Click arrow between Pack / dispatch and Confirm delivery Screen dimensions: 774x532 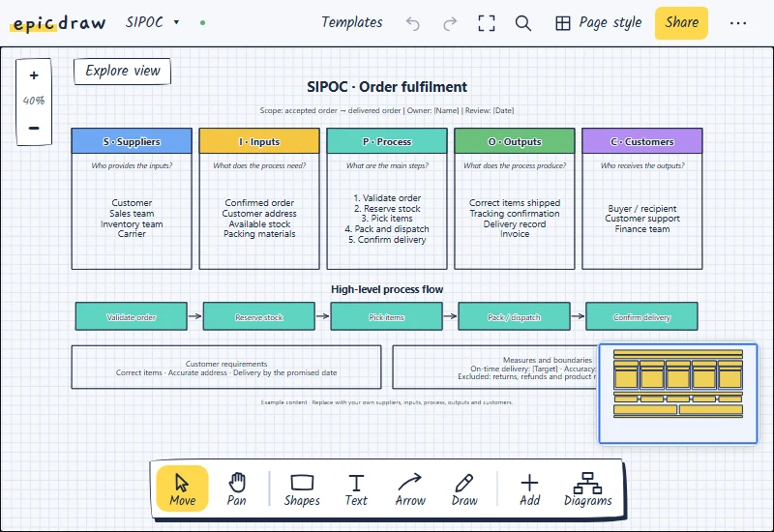coord(578,316)
